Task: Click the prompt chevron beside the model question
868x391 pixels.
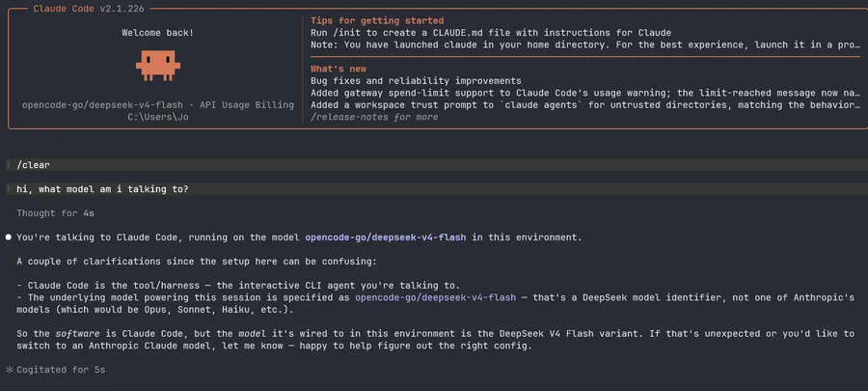Action: click(x=9, y=189)
